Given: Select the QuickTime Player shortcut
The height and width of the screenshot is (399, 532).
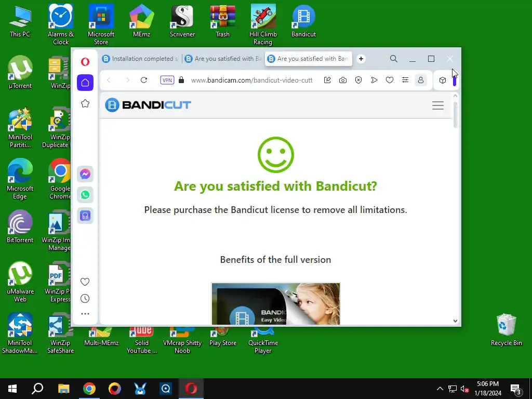Looking at the screenshot, I should coord(263,341).
